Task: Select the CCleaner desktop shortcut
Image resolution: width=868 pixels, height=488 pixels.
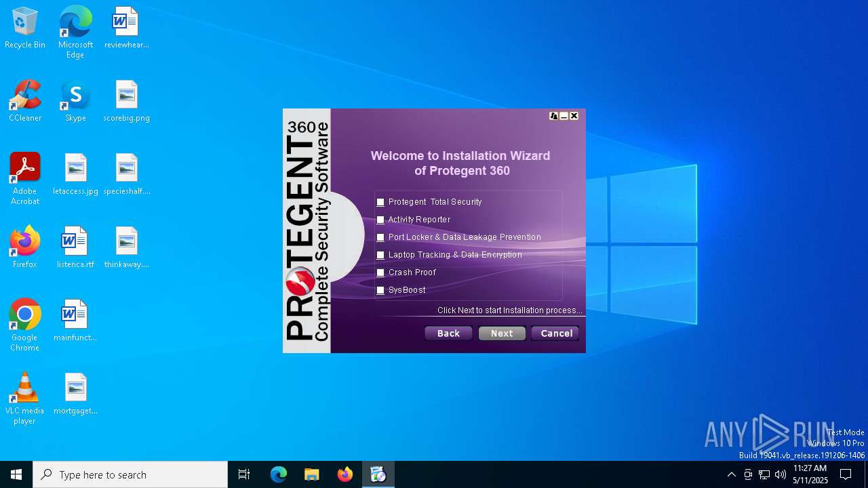Action: click(25, 102)
